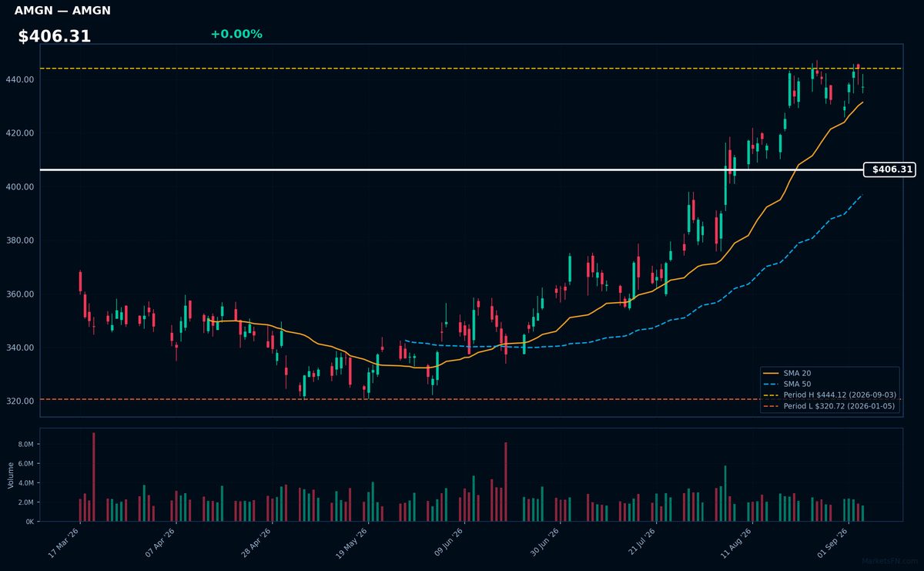Click the 07 Apr '26 date label
The height and width of the screenshot is (571, 924).
tap(160, 542)
